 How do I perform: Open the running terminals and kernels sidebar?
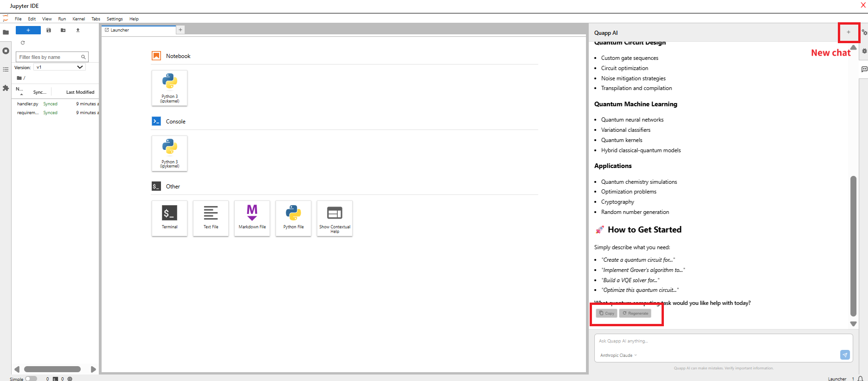[6, 51]
